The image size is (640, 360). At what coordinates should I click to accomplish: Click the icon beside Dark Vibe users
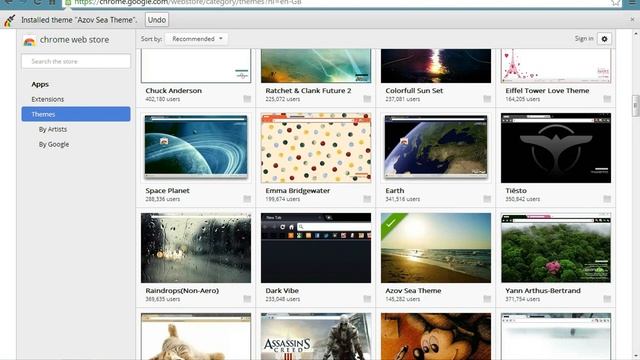tap(367, 299)
